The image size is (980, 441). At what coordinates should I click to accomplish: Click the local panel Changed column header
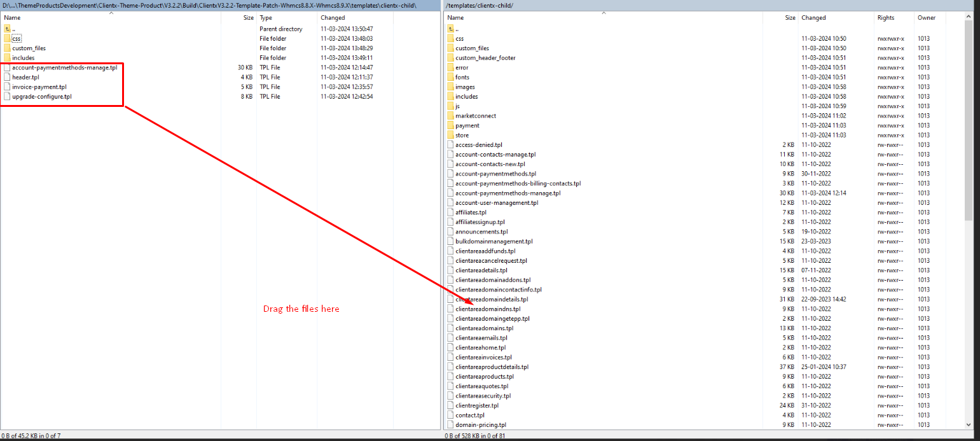(x=333, y=18)
